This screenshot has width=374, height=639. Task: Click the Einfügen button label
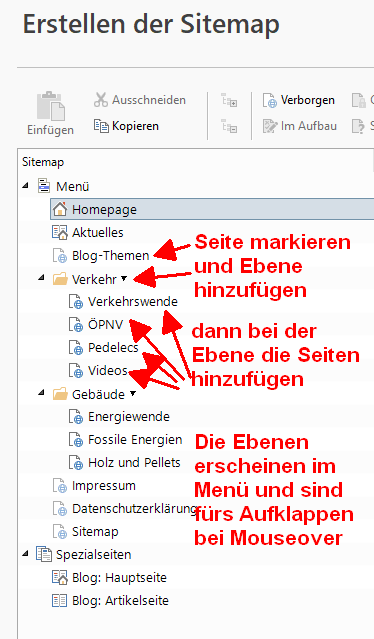51,130
